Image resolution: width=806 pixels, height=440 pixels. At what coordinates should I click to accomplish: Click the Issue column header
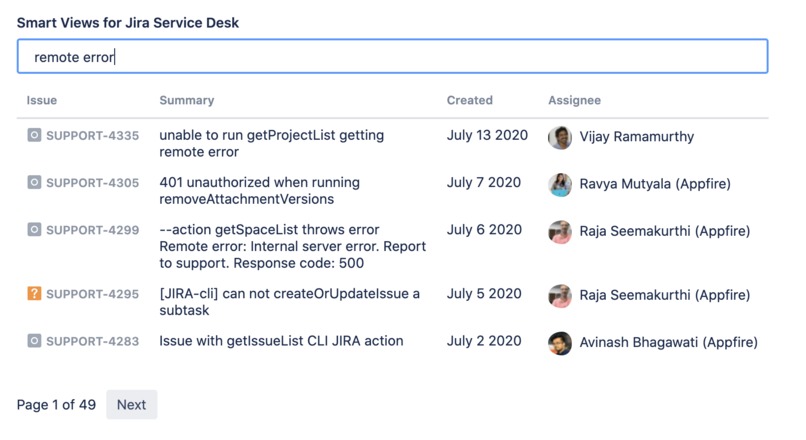42,100
